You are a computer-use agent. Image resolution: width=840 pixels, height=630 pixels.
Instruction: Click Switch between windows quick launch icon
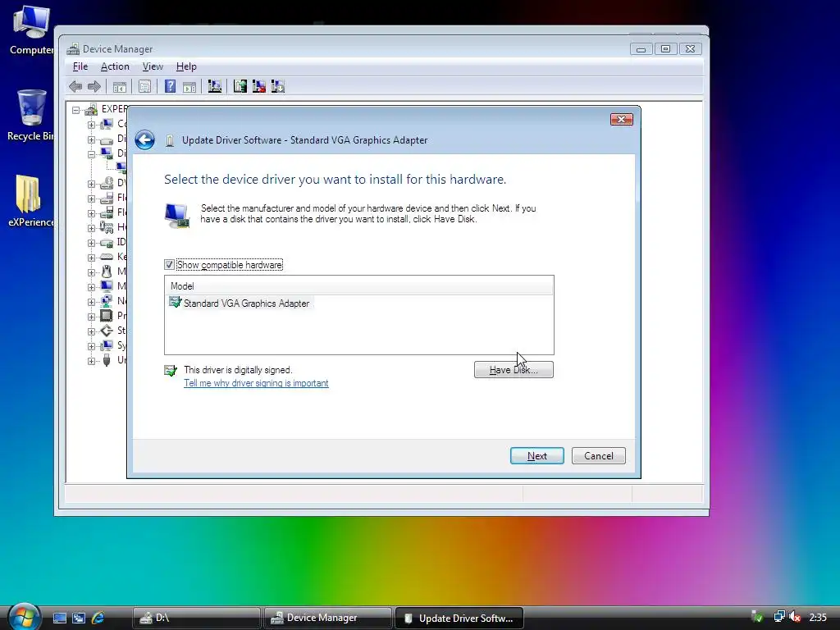point(79,619)
